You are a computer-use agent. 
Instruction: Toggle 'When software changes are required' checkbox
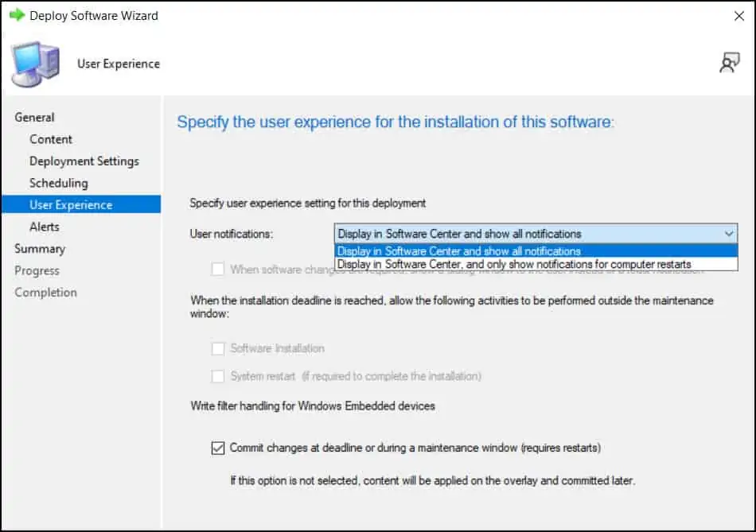pyautogui.click(x=218, y=269)
